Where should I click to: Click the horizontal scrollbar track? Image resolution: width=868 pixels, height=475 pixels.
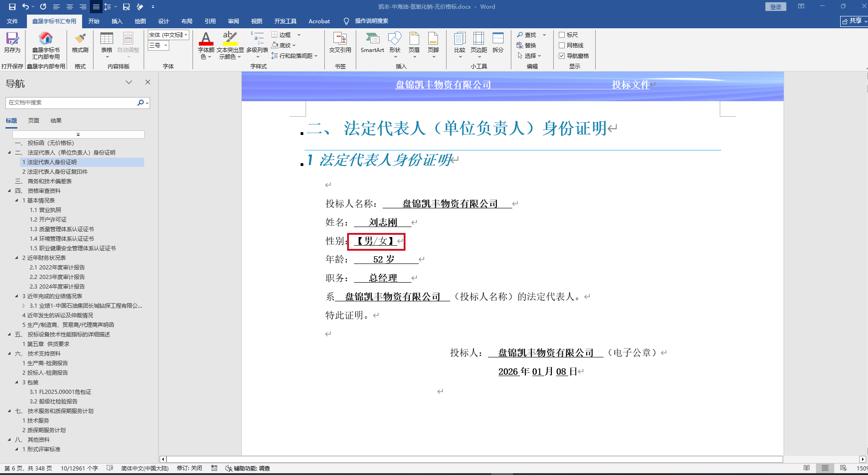pos(474,459)
